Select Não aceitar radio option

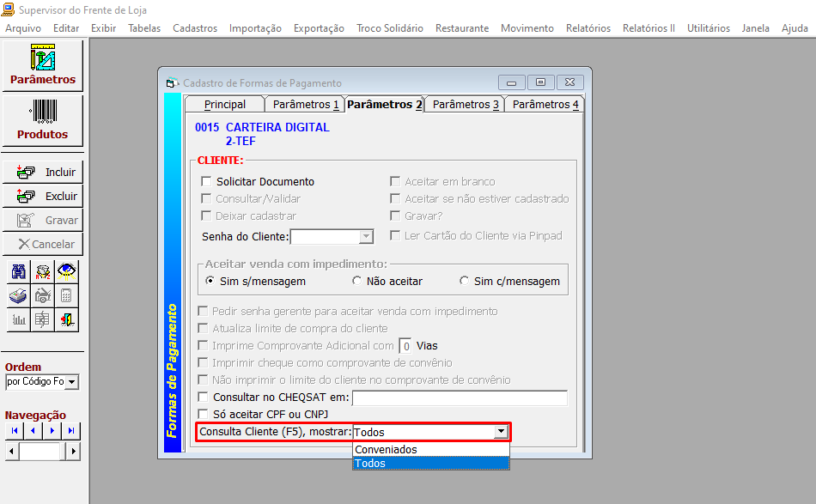(356, 281)
